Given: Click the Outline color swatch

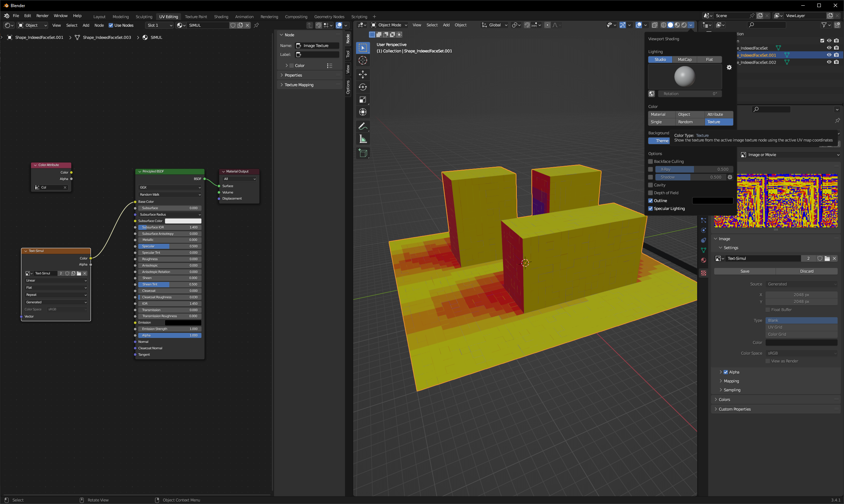Looking at the screenshot, I should (712, 201).
